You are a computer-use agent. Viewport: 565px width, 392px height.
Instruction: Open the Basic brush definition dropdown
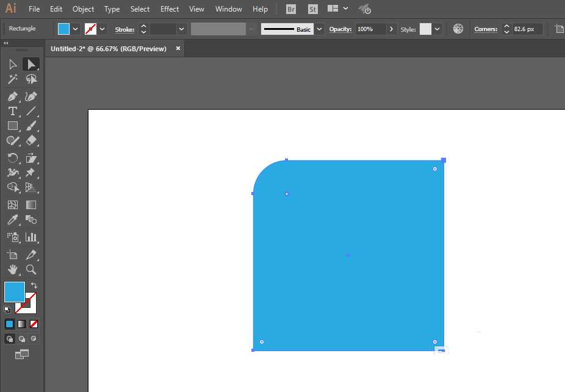(319, 29)
